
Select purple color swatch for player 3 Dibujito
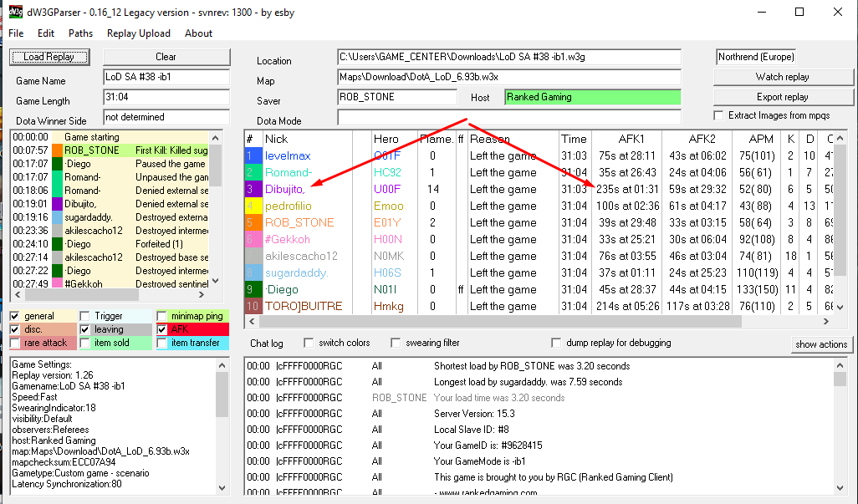click(x=253, y=189)
